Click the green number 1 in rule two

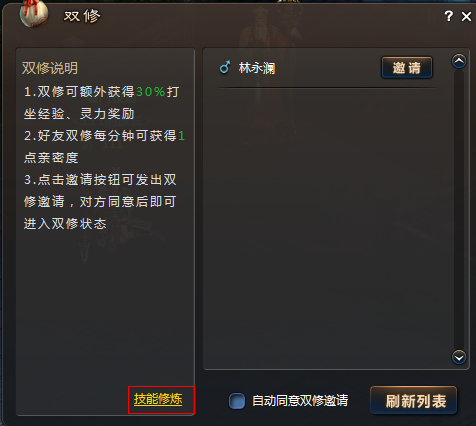[181, 136]
